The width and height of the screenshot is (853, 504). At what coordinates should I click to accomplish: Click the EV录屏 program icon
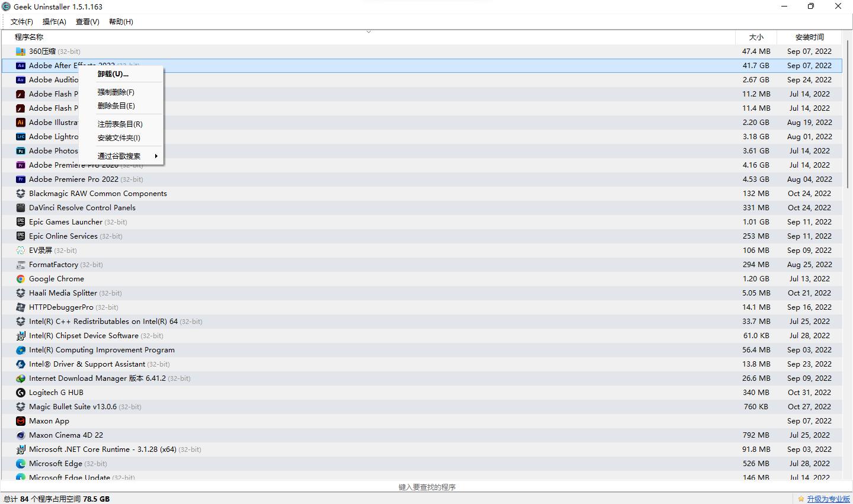(x=21, y=251)
